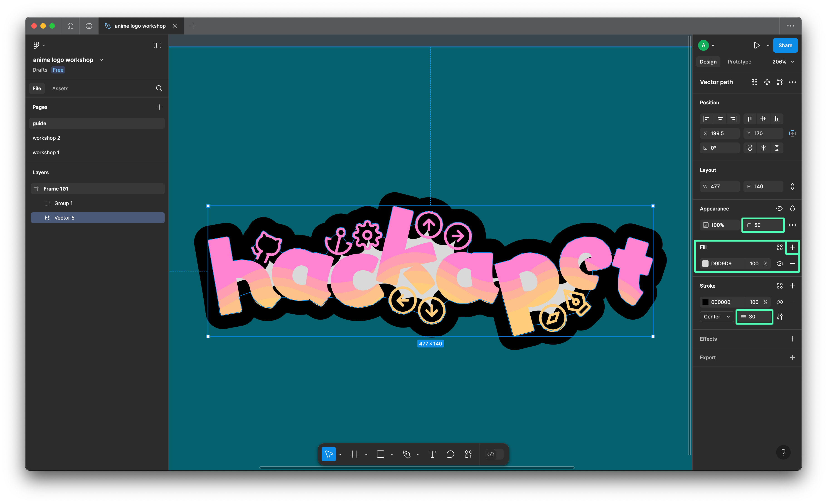Click the flip horizontal icon
Image resolution: width=827 pixels, height=504 pixels.
(x=763, y=148)
